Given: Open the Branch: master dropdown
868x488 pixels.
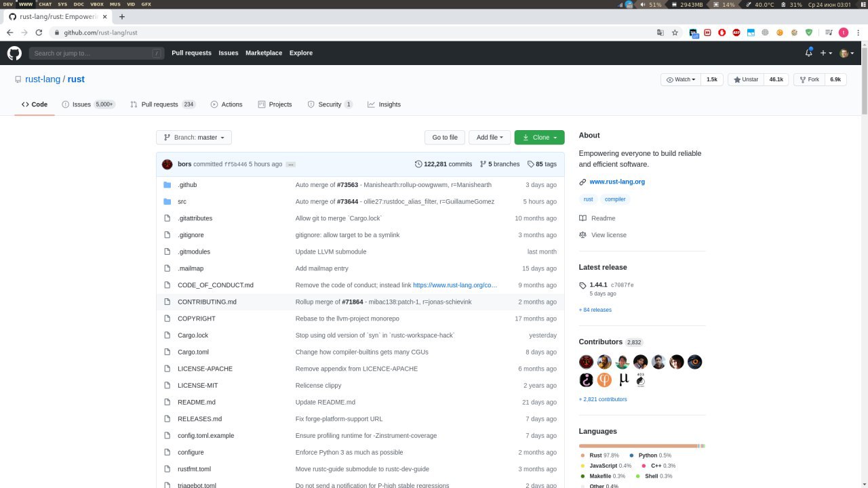Looking at the screenshot, I should (194, 138).
